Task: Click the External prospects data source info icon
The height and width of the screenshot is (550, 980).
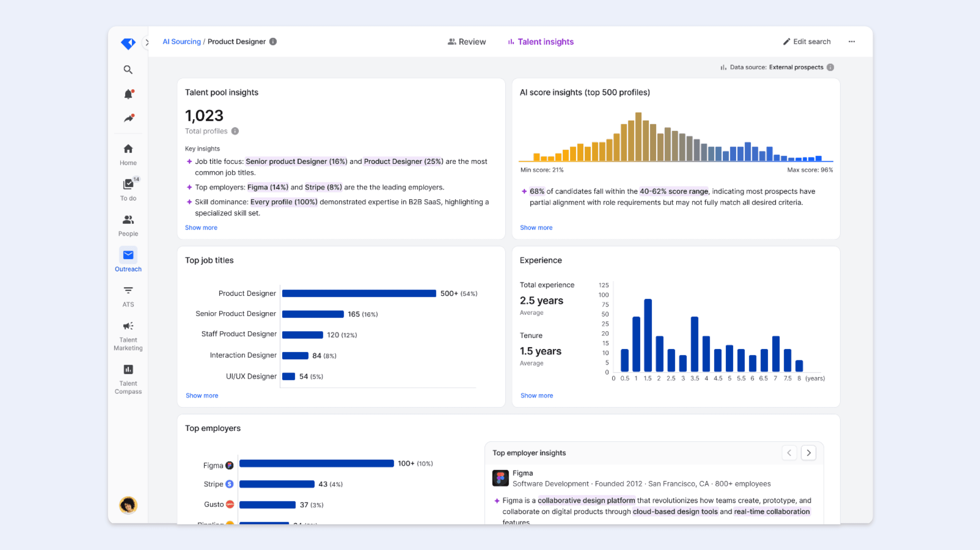Action: coord(831,67)
